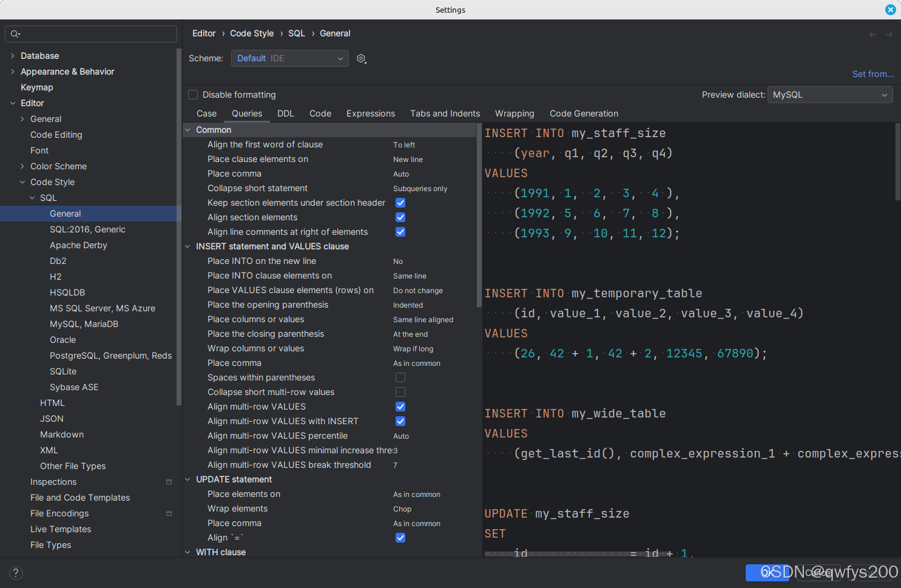Collapse the Editor tree node
The height and width of the screenshot is (588, 901).
pos(13,103)
